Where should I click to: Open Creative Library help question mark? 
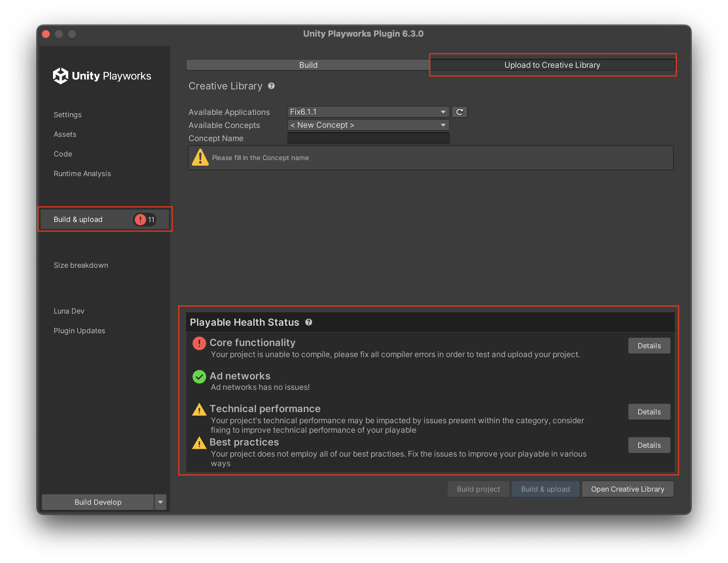point(271,86)
